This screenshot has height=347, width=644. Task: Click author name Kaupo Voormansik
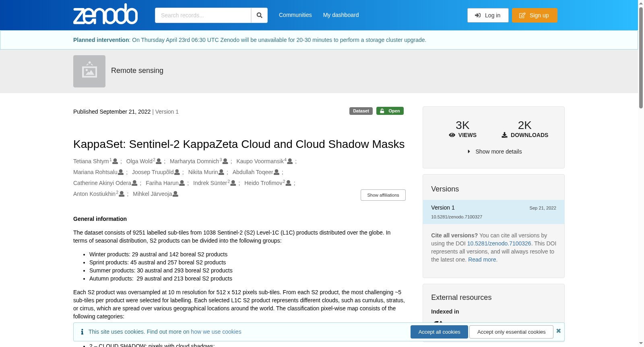(260, 161)
